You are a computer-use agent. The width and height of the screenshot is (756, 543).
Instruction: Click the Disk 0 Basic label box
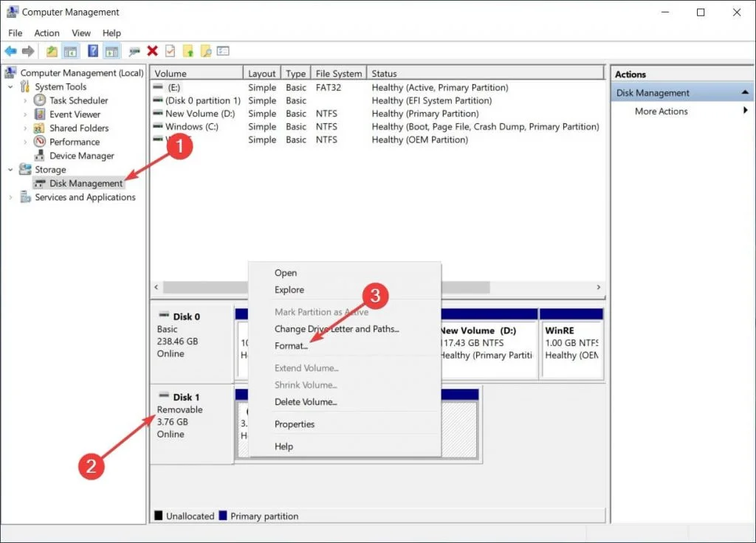pos(192,342)
